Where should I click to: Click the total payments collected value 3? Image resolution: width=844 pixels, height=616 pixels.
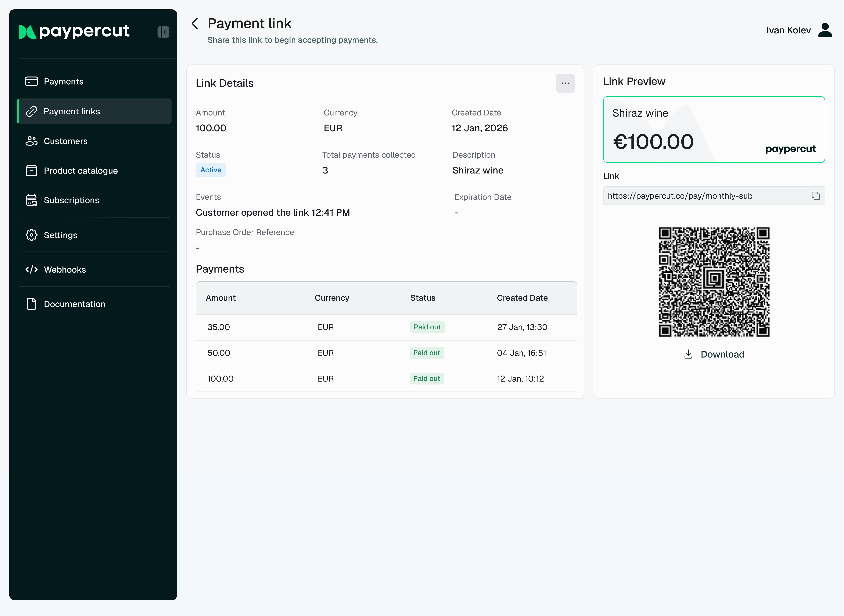point(325,170)
